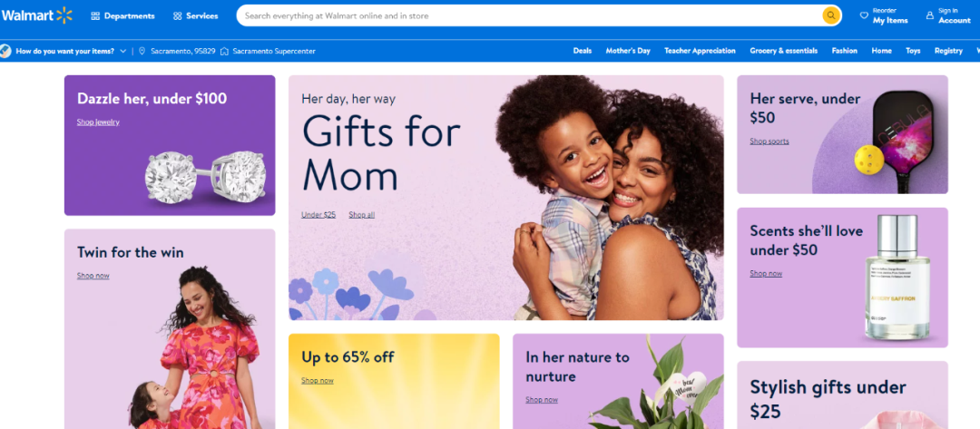
Task: Open the Services icon menu
Action: click(178, 16)
